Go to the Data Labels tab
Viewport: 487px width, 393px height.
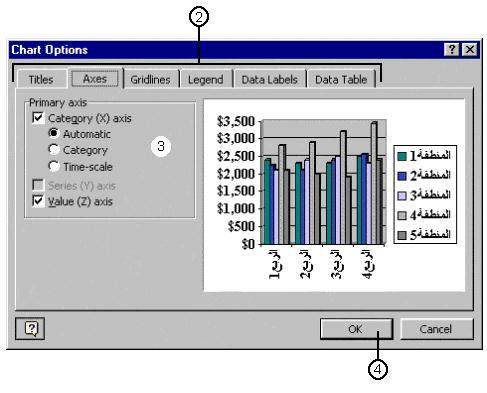coord(270,80)
